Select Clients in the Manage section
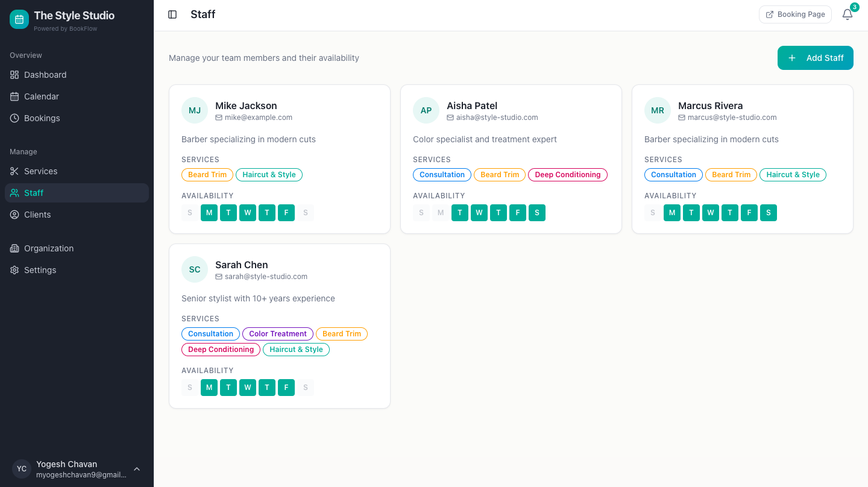Viewport: 868px width, 487px height. pos(77,215)
